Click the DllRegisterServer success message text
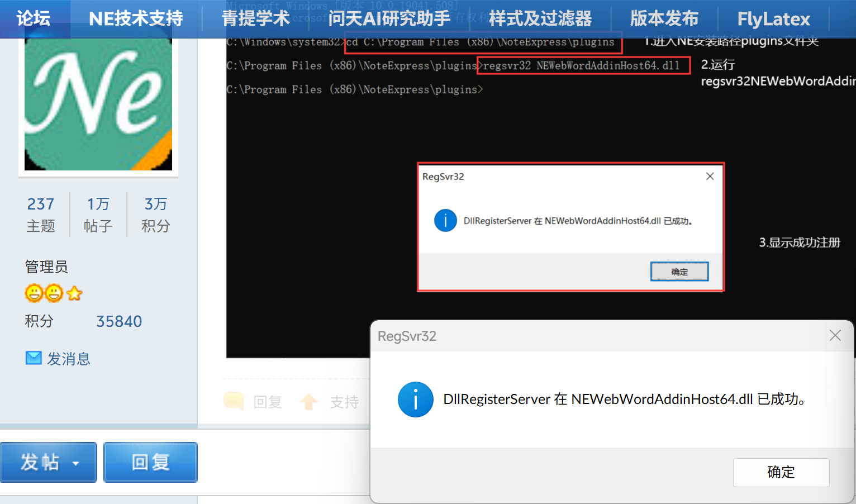This screenshot has height=504, width=856. click(625, 400)
